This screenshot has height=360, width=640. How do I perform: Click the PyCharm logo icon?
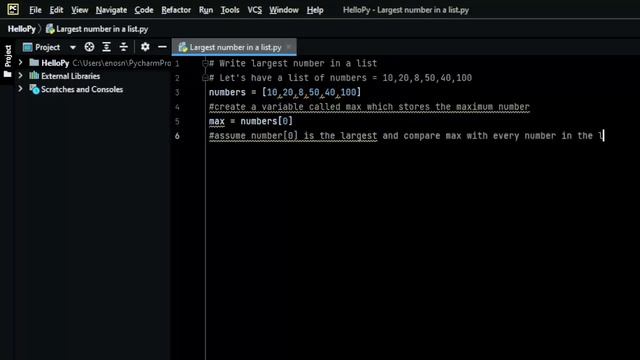(13, 9)
